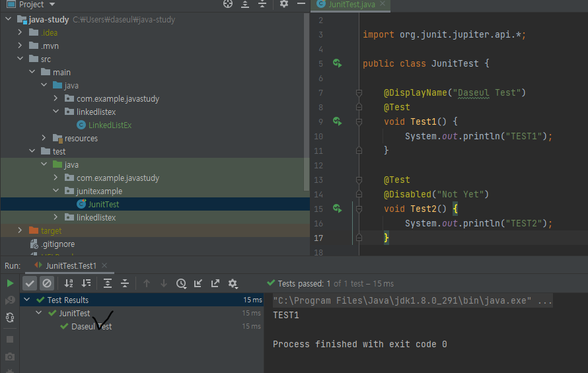
Task: Expand the .mvn folder
Action: 20,46
